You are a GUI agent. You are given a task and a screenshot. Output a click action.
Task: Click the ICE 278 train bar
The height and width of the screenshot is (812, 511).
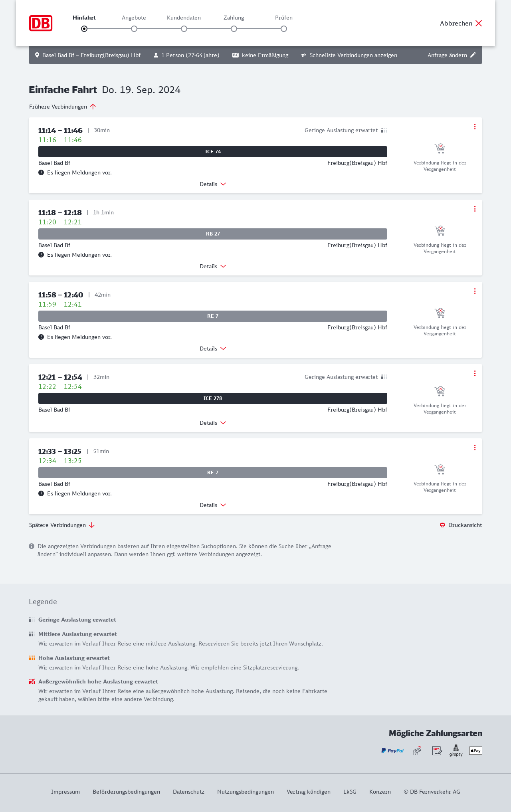point(213,398)
